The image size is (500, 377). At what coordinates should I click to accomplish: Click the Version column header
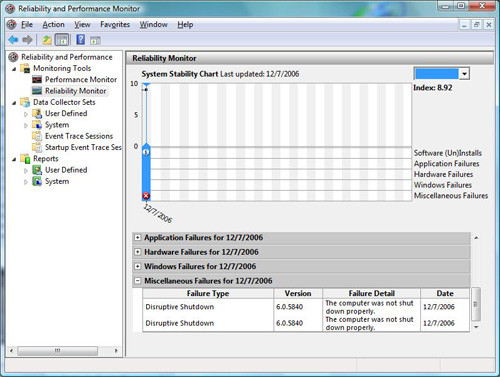point(298,293)
